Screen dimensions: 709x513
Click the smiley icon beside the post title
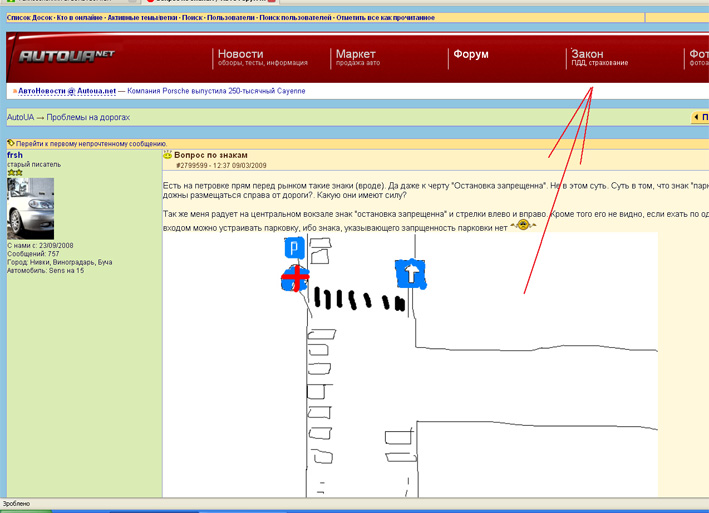[168, 155]
